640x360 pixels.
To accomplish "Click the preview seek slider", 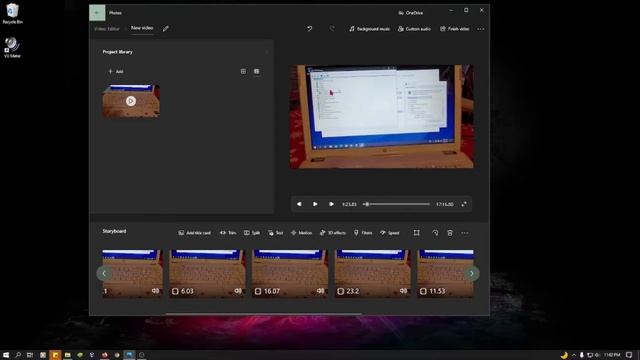I will tap(396, 204).
